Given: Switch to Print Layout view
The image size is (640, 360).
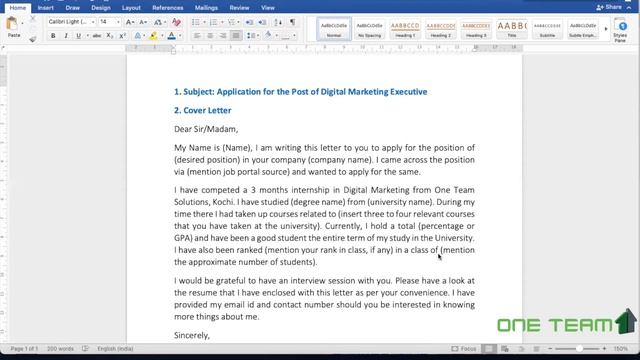Looking at the screenshot, I should click(x=489, y=349).
